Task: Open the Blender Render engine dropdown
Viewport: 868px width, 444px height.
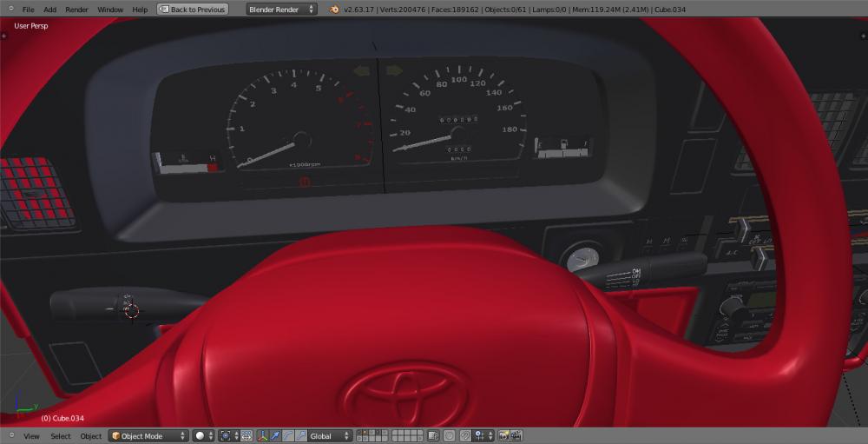Action: 282,10
